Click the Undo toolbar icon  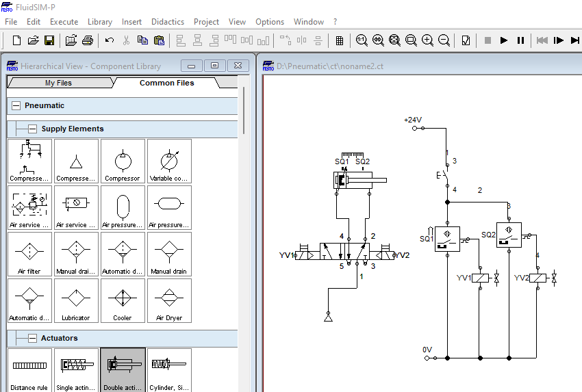click(x=110, y=40)
